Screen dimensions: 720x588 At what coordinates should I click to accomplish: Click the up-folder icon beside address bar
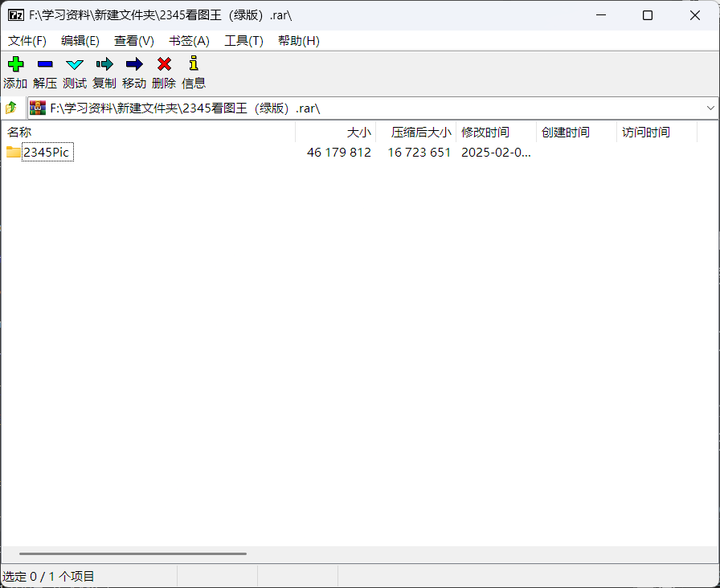[x=11, y=108]
